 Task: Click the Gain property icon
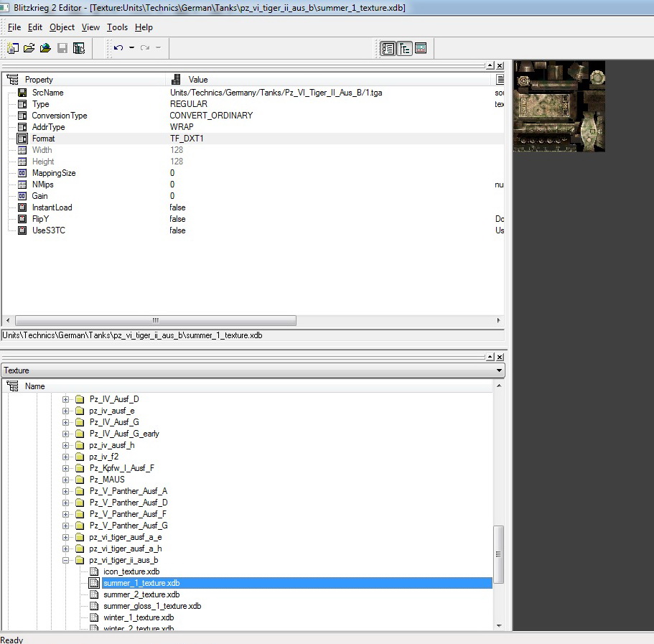[22, 196]
